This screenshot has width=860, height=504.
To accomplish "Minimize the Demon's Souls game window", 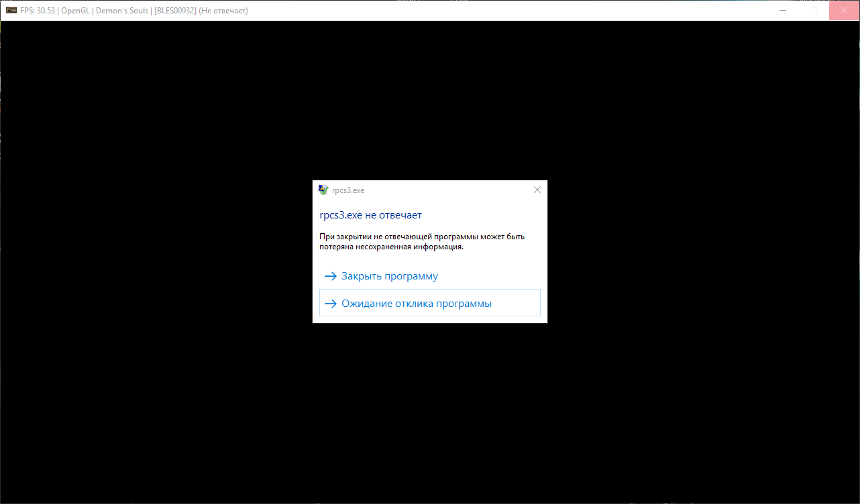I will [782, 10].
